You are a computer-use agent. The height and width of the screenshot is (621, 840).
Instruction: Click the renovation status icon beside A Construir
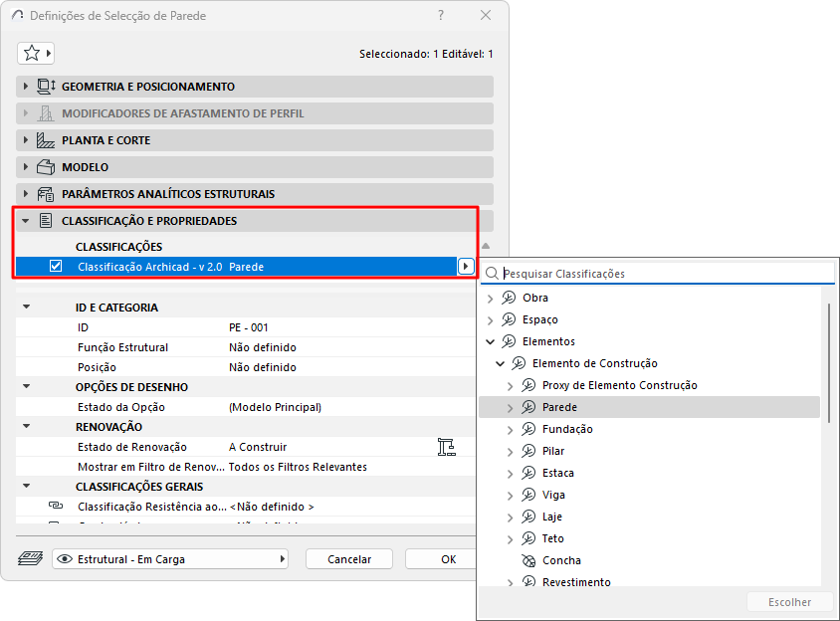[x=446, y=447]
